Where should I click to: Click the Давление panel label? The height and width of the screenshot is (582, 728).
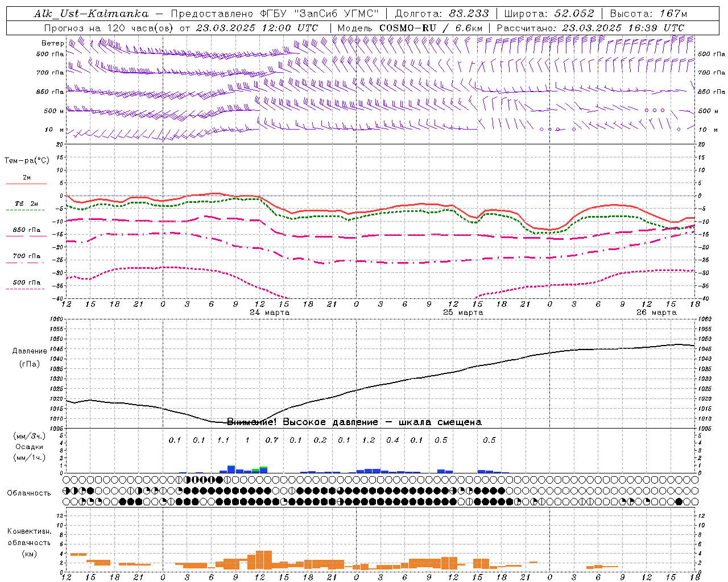30,351
